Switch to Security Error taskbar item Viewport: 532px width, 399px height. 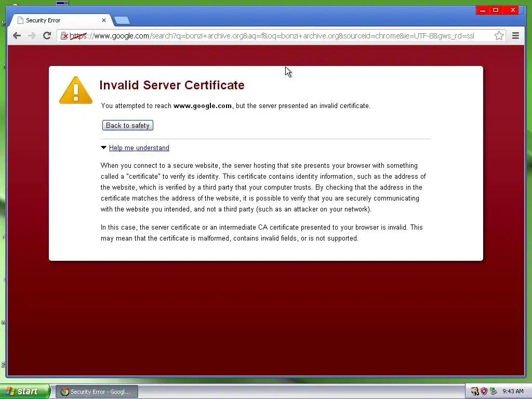point(97,392)
